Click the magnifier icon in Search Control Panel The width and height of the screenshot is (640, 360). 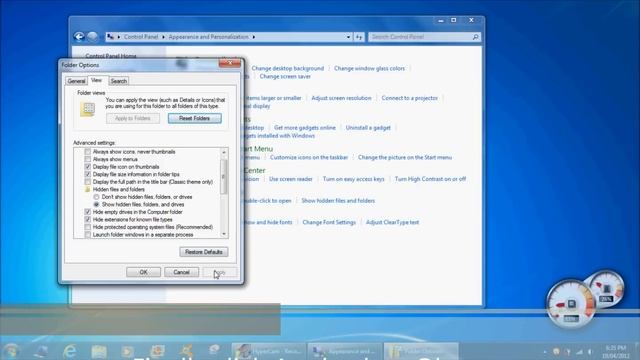pyautogui.click(x=475, y=37)
